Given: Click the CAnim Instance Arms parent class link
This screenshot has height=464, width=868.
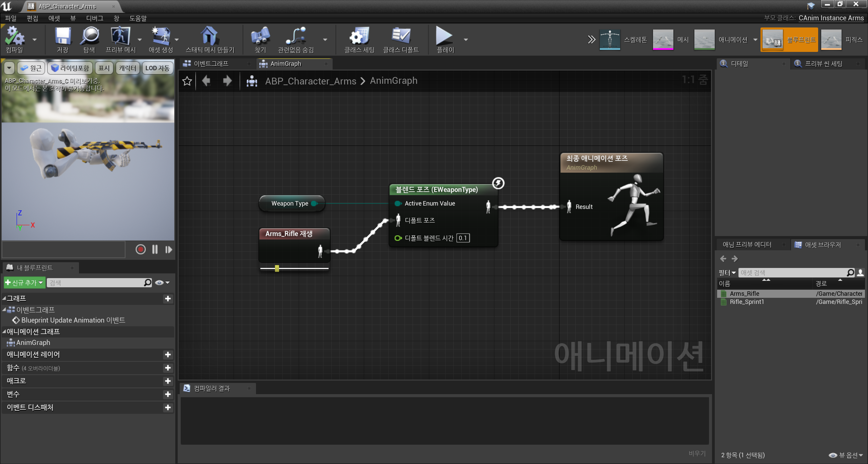Looking at the screenshot, I should (x=831, y=18).
